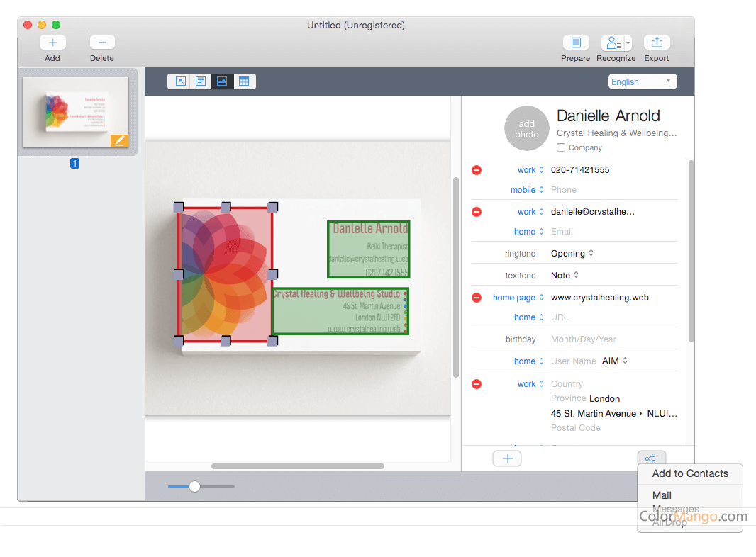Open the English language dropdown
756x557 pixels.
click(643, 81)
